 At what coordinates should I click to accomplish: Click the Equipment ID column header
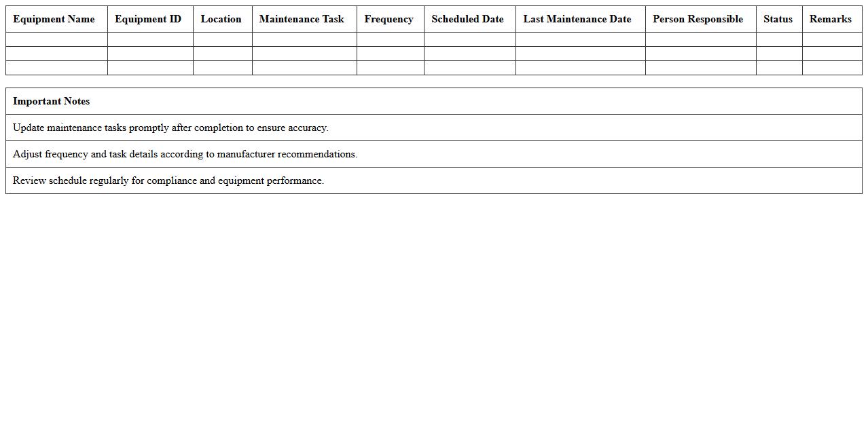[x=149, y=19]
